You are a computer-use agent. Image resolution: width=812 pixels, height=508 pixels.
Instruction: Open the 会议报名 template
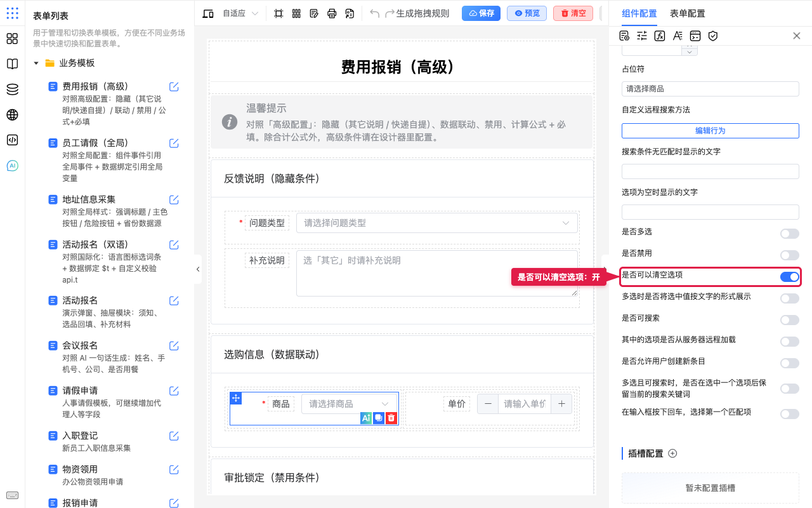80,345
